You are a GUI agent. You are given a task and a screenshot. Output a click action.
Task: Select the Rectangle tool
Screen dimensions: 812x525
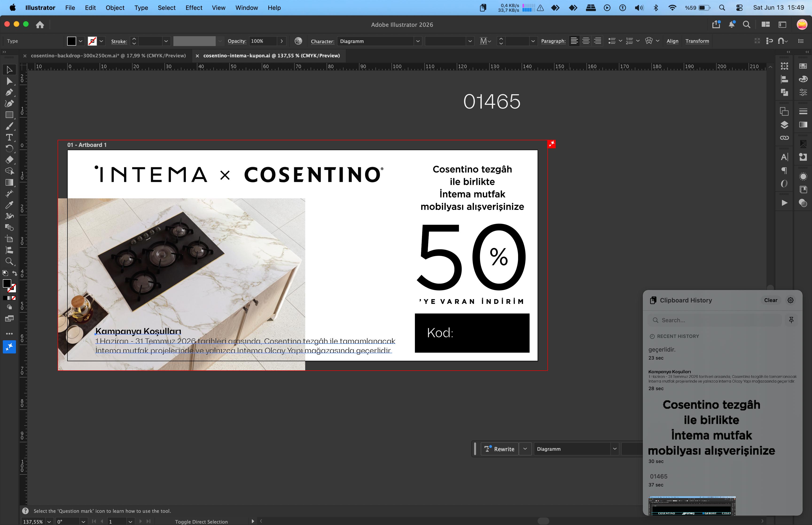point(9,115)
